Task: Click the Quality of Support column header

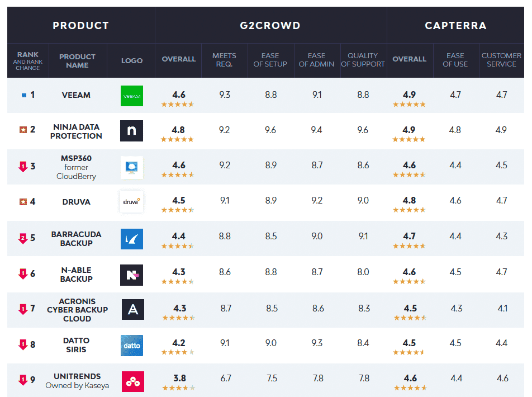Action: (363, 60)
